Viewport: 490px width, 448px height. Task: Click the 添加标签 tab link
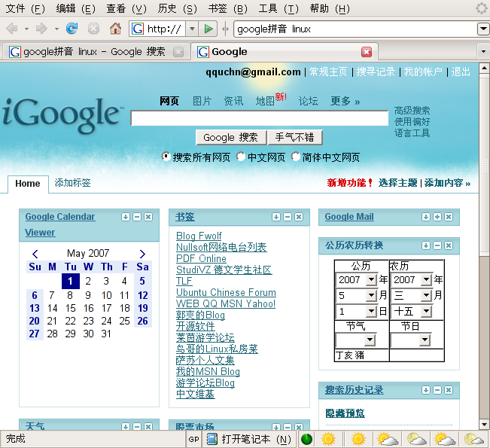click(x=72, y=183)
